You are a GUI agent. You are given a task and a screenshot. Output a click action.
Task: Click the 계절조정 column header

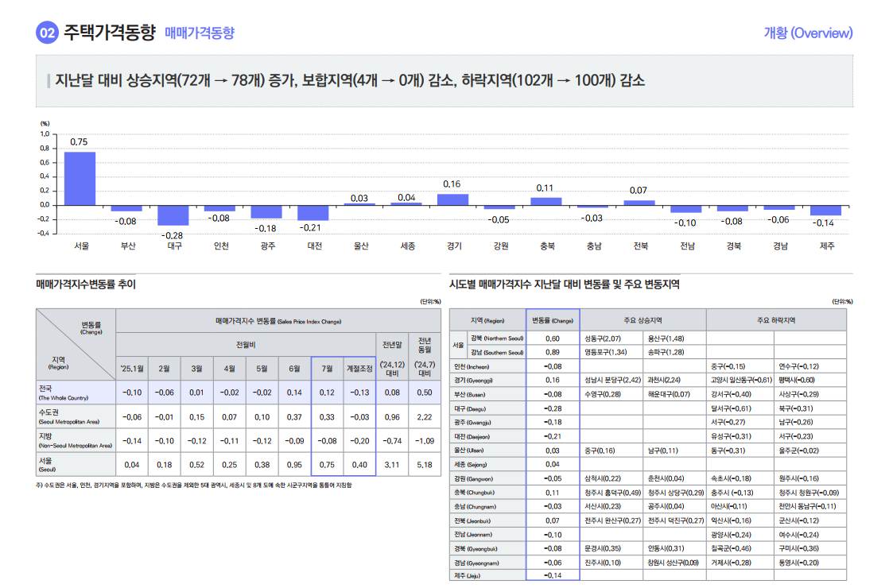[359, 369]
